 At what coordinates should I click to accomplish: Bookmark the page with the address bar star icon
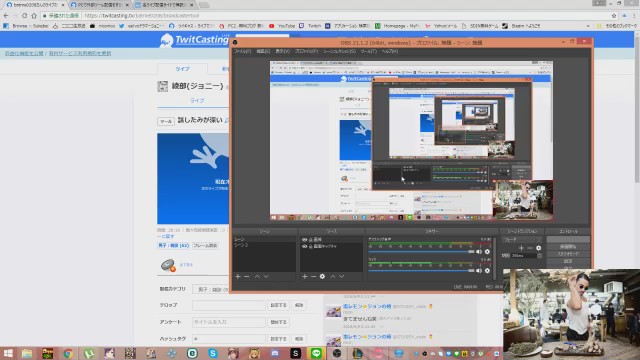[614, 16]
